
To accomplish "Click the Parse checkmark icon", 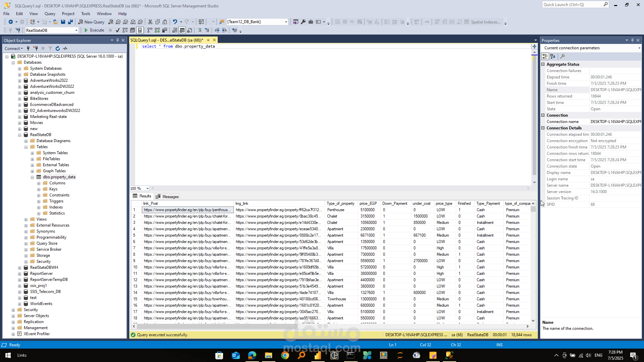I will point(117,30).
